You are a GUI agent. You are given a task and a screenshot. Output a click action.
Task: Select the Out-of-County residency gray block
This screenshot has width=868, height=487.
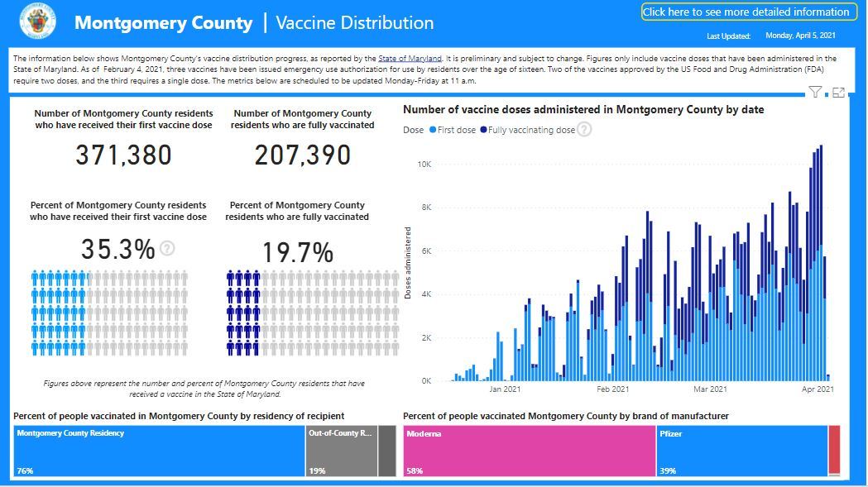[x=341, y=451]
